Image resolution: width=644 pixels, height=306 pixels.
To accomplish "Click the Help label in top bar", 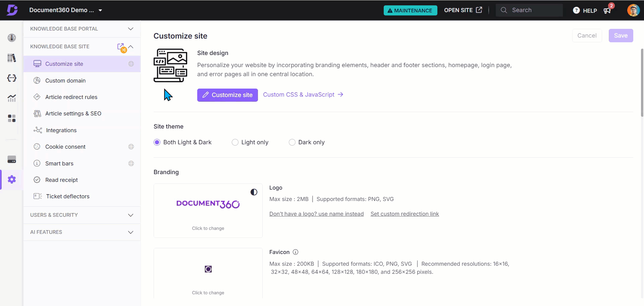I will [590, 11].
